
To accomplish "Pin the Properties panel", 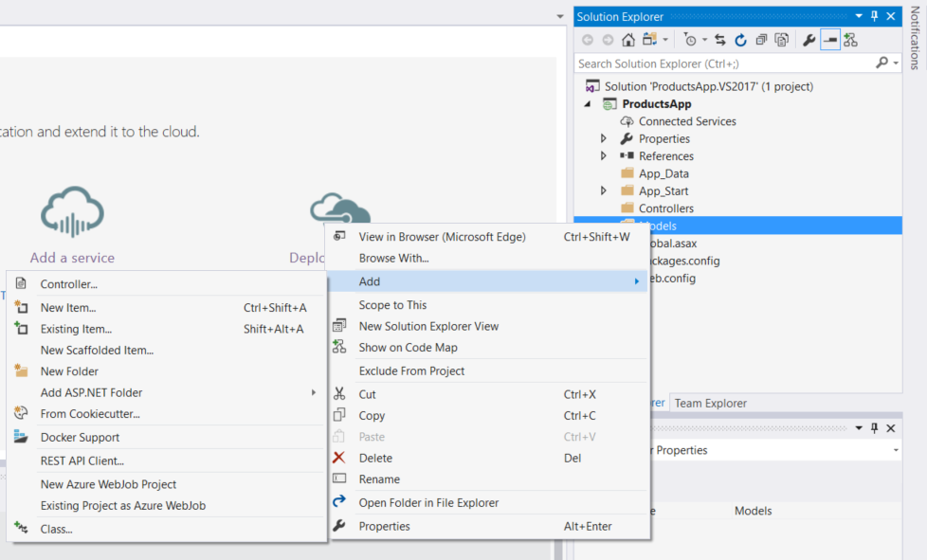I will [874, 427].
